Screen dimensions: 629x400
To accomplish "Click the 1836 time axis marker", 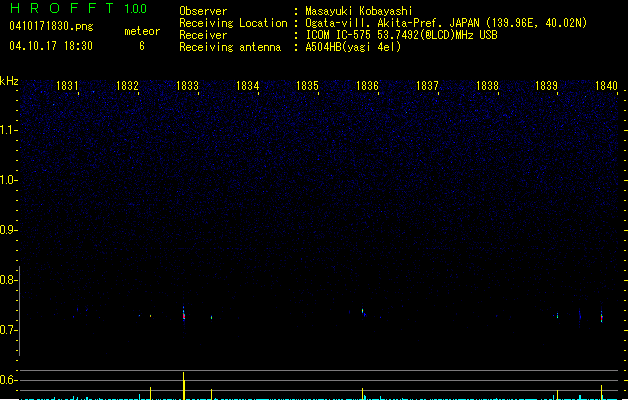I will pos(367,86).
